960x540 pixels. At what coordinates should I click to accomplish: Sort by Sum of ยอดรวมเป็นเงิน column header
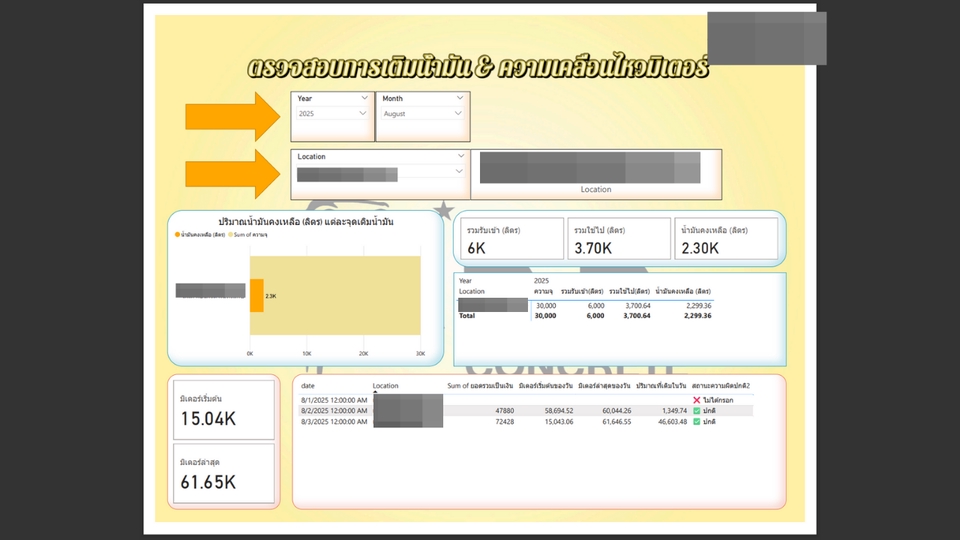480,386
